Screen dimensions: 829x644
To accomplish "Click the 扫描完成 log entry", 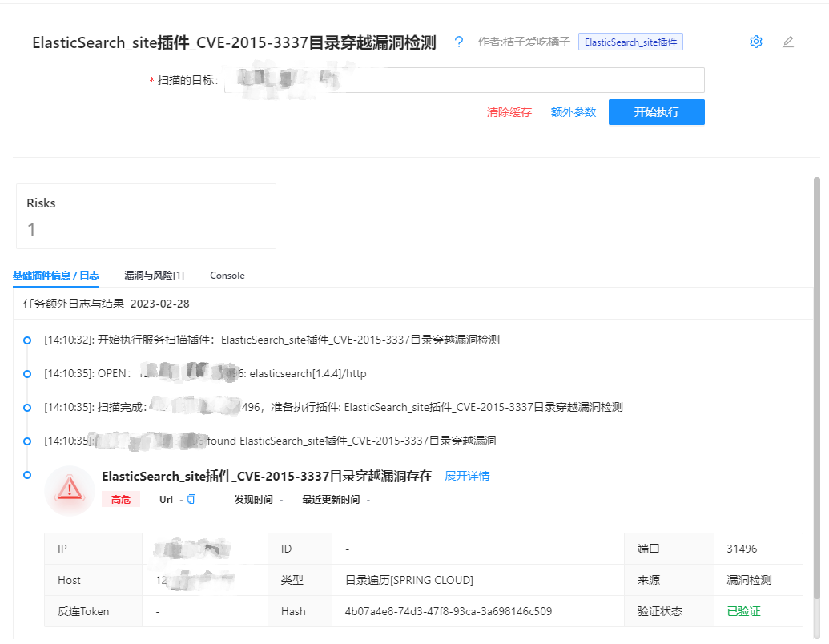I will point(333,407).
